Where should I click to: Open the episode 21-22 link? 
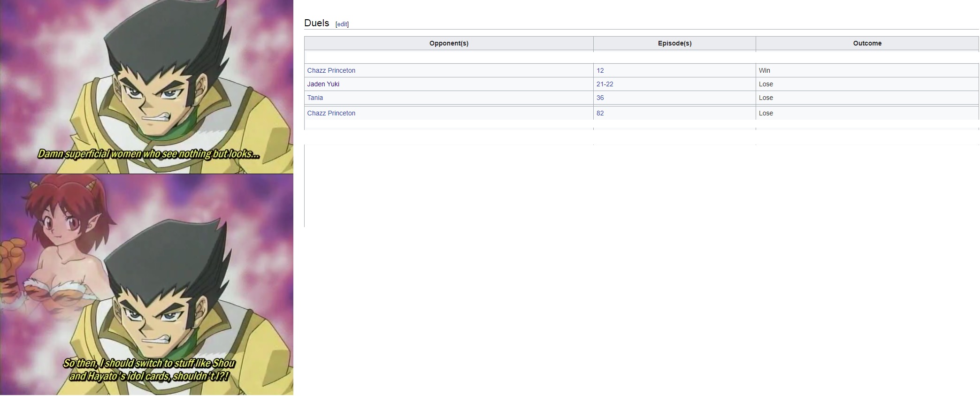pyautogui.click(x=605, y=84)
